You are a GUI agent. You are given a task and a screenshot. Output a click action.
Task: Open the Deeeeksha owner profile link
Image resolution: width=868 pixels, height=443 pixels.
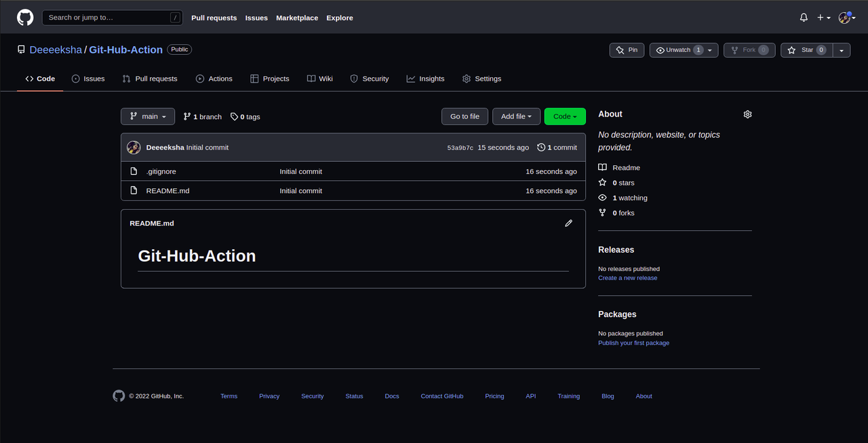(56, 49)
